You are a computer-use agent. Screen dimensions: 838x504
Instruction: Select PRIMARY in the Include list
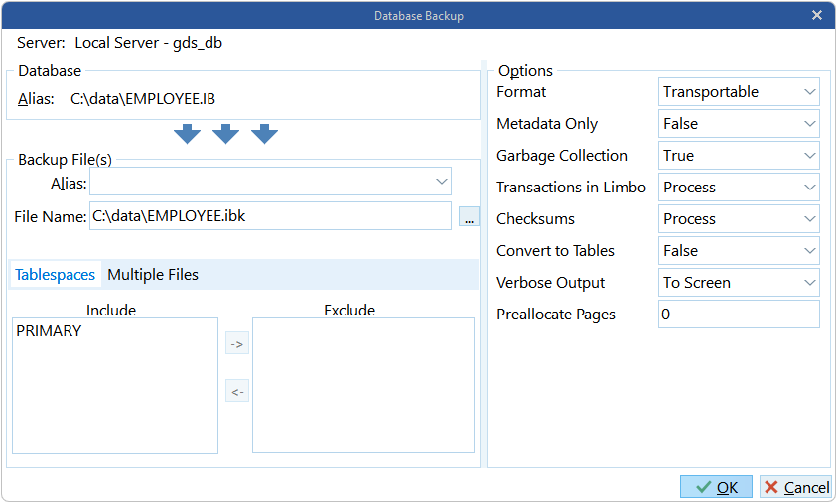pyautogui.click(x=49, y=331)
